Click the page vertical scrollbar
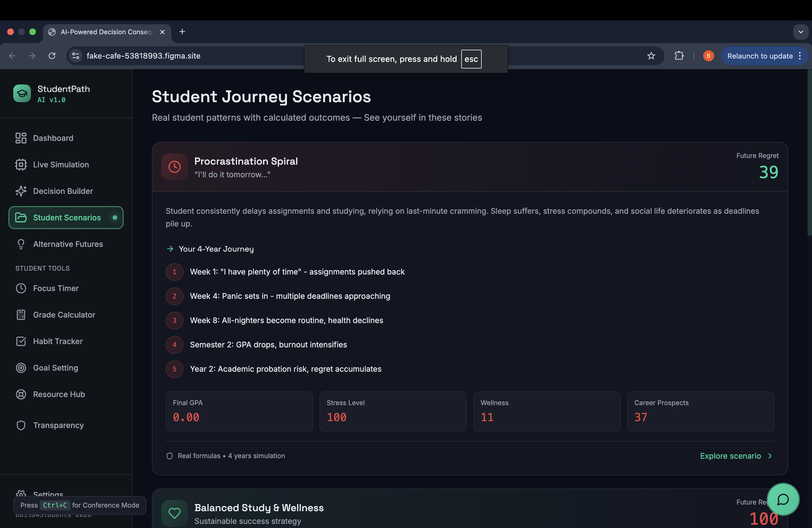This screenshot has height=528, width=812. pos(809,154)
